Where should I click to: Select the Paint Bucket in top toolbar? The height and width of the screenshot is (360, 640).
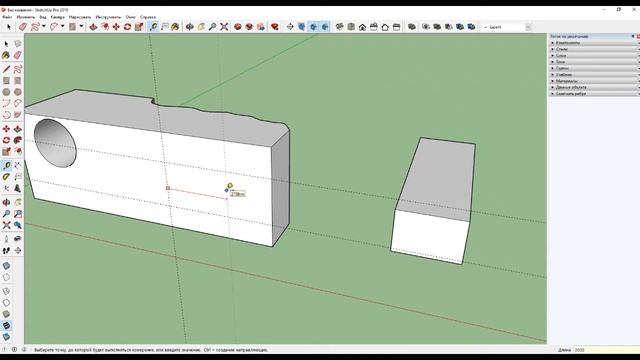point(175,27)
